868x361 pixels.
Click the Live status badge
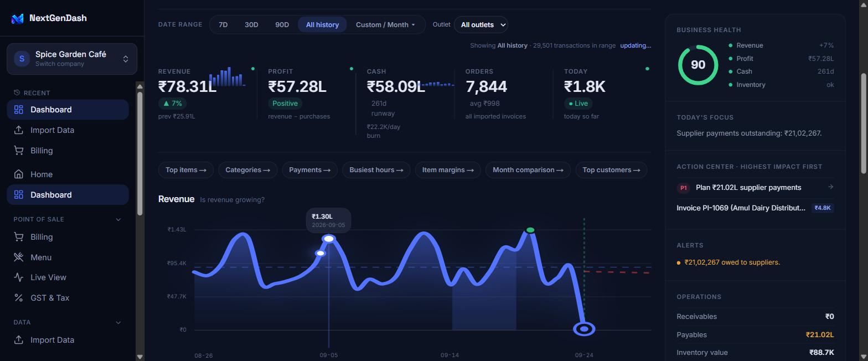point(578,104)
